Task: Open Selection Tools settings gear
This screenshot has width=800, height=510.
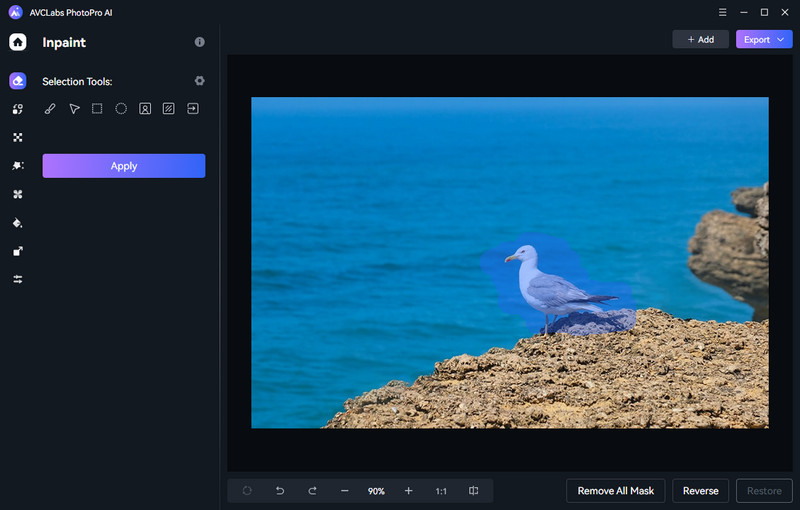Action: [x=199, y=81]
